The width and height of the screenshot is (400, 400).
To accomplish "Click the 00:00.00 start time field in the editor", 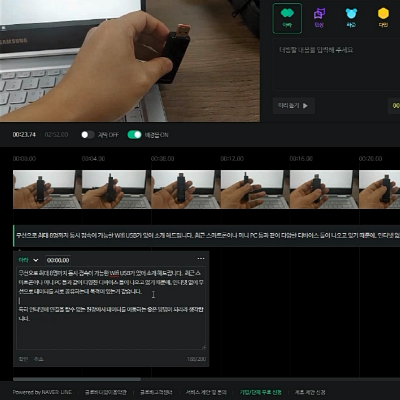I will (58, 260).
